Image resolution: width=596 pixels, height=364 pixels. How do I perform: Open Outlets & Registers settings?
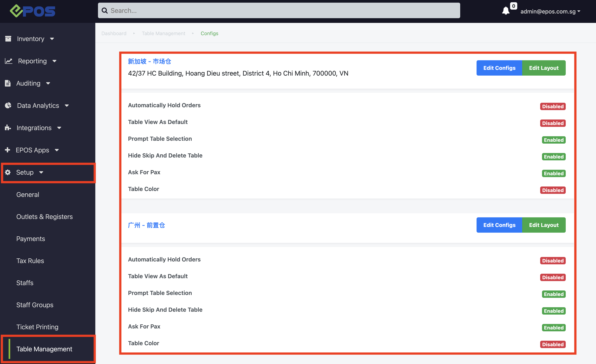pos(45,217)
